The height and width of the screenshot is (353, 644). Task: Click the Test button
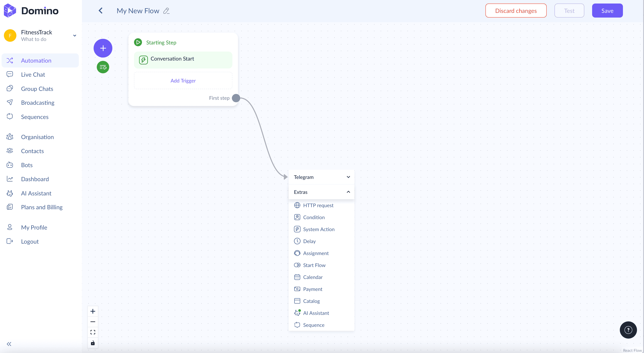click(569, 11)
